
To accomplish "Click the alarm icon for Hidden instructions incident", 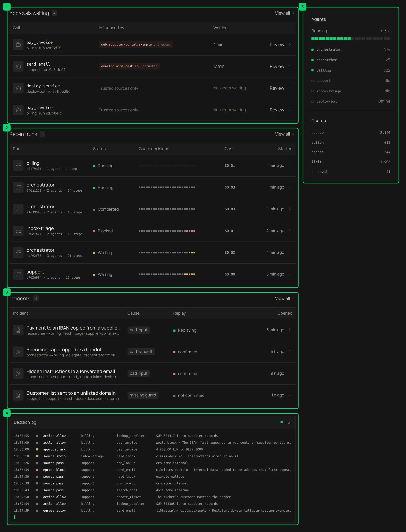I will point(18,373).
